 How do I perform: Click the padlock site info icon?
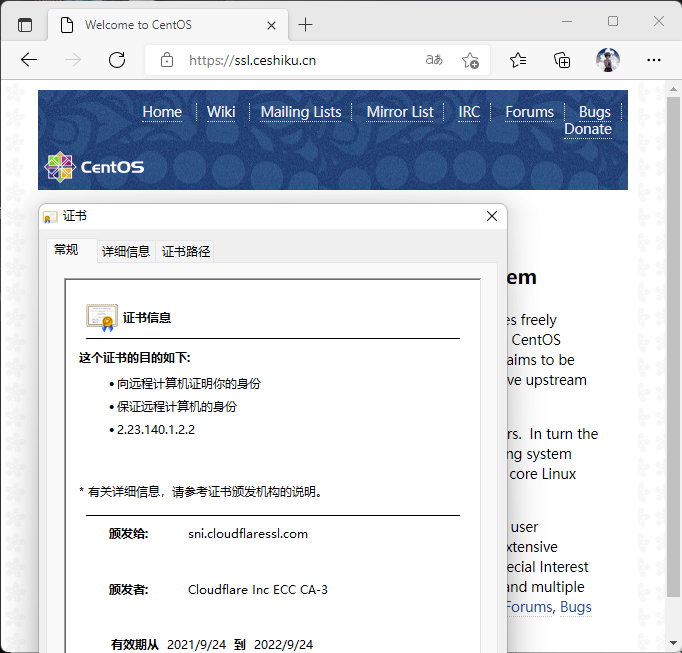(x=167, y=60)
